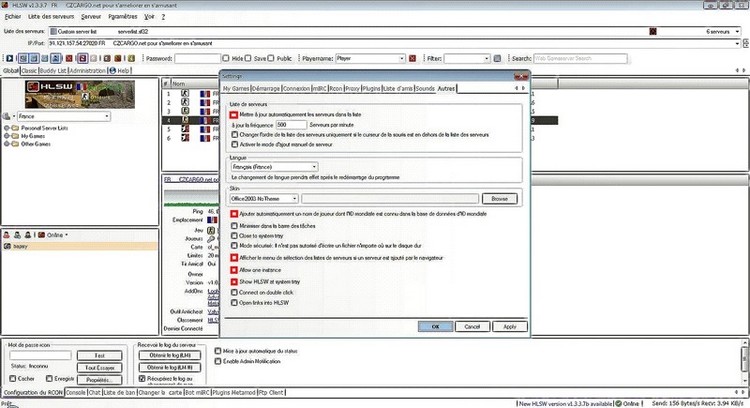Viewport: 750px width, 408px height.
Task: Expand the My Games tree node
Action: click(x=7, y=136)
